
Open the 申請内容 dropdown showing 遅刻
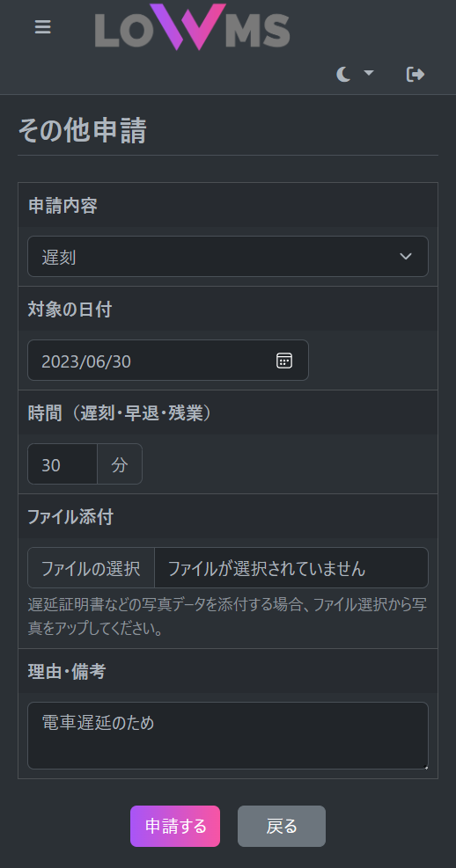click(x=228, y=256)
